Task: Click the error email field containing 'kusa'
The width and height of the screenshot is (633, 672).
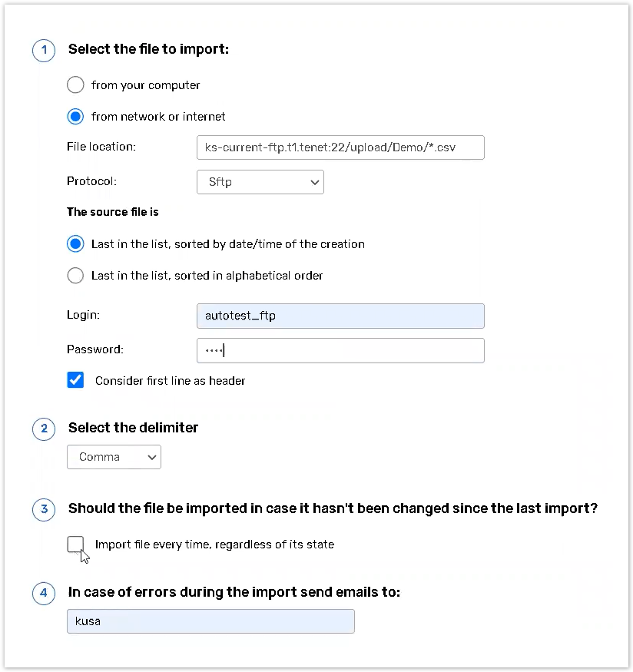Action: (210, 621)
